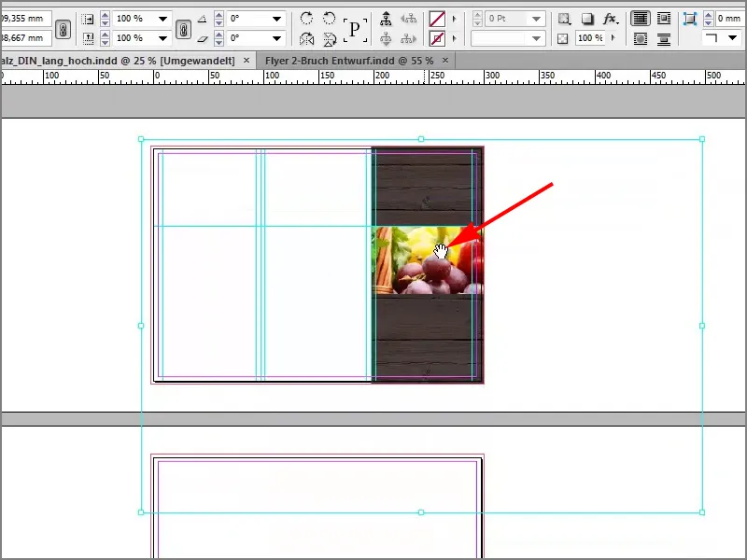Click the corner size stepper arrows
Screen dimensions: 747x560
(709, 19)
